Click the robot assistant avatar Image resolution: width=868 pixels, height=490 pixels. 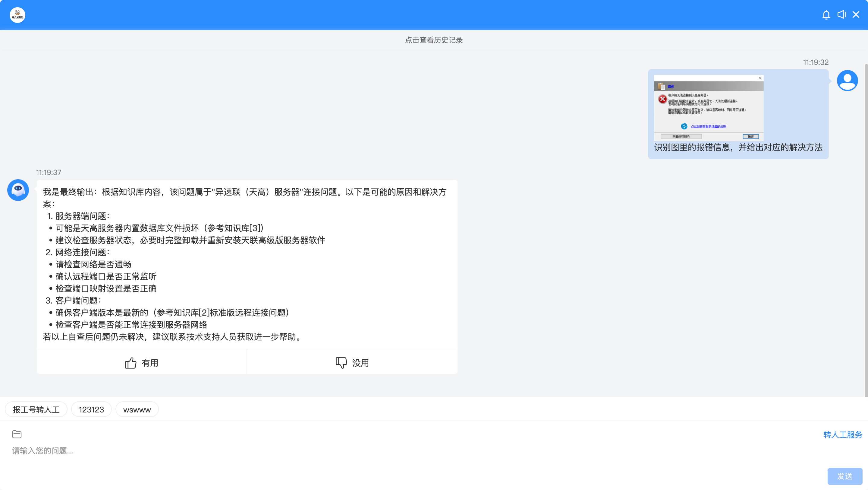tap(18, 190)
